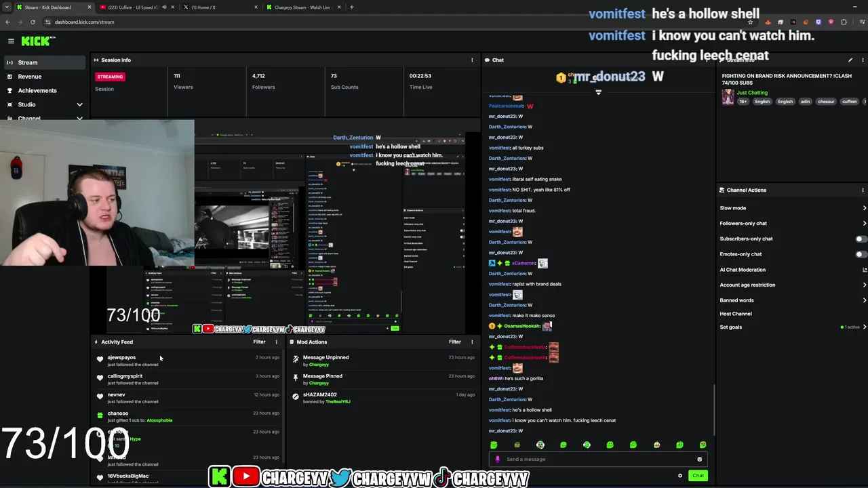Click the xCameron username in chat
The image size is (868, 488).
click(x=524, y=263)
